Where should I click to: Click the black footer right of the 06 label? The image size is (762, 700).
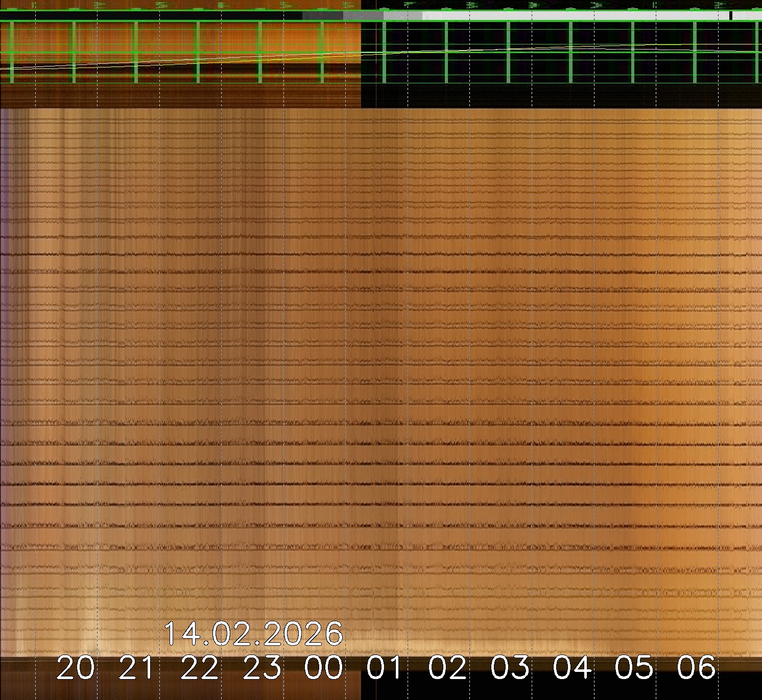pos(741,680)
